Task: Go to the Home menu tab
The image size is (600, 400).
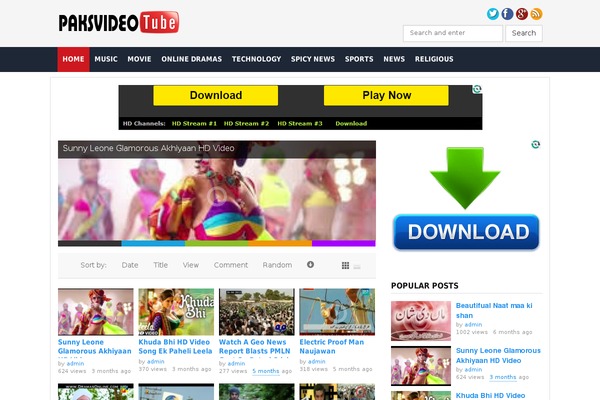Action: [73, 59]
